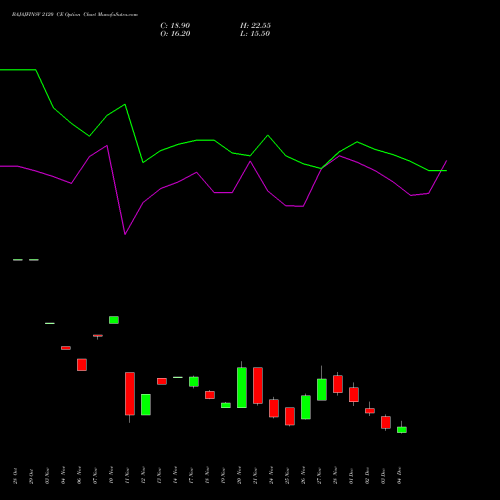Image resolution: width=500 pixels, height=500 pixels.
Task: Select the open value O: 16.20
Action: click(175, 34)
